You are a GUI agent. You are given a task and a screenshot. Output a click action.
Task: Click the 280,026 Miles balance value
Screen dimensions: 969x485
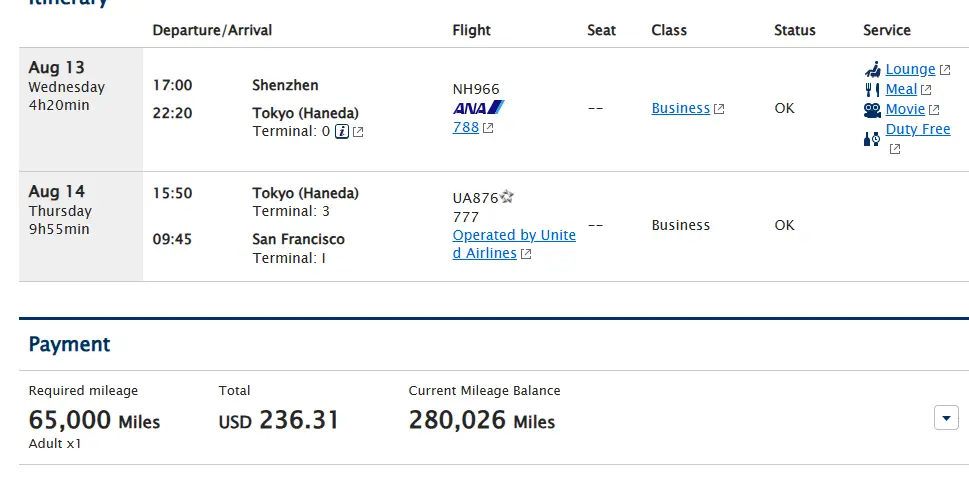pos(482,420)
